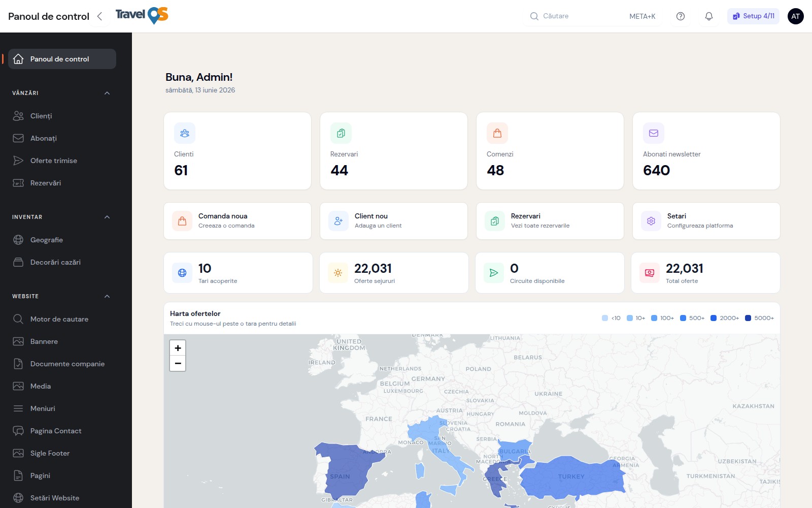Viewport: 812px width, 508px height.
Task: Click Setari Configureaza platforma shortcut
Action: click(706, 221)
